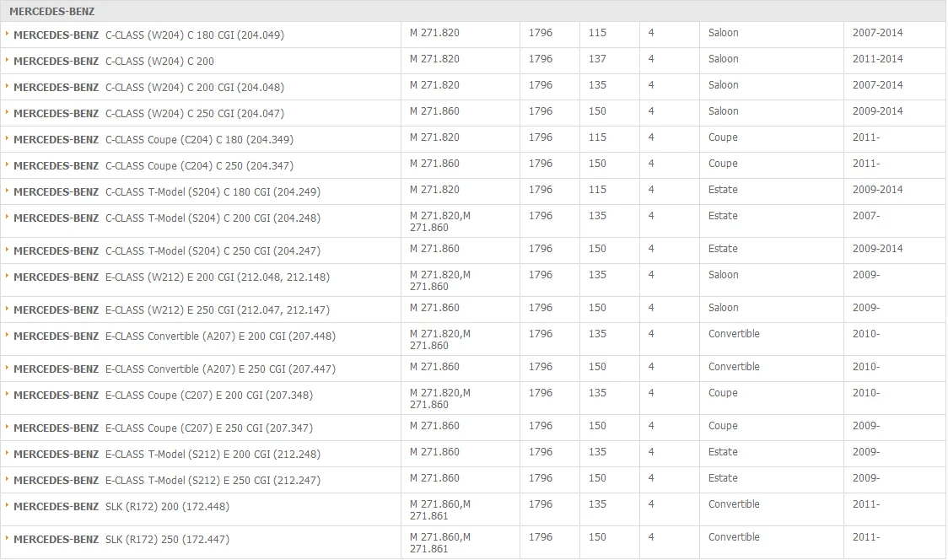
Task: Open E-CLASS T-Model (S212) E 250 CGI
Action: click(167, 481)
